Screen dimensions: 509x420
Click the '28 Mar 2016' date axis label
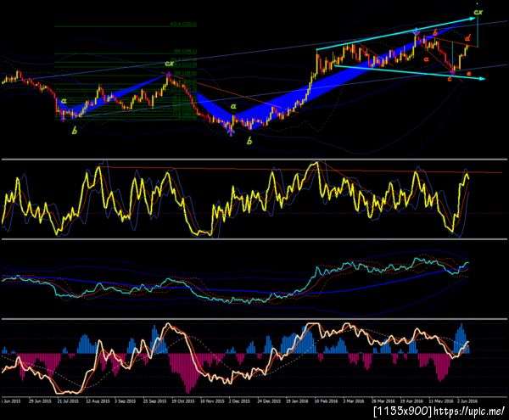click(383, 401)
